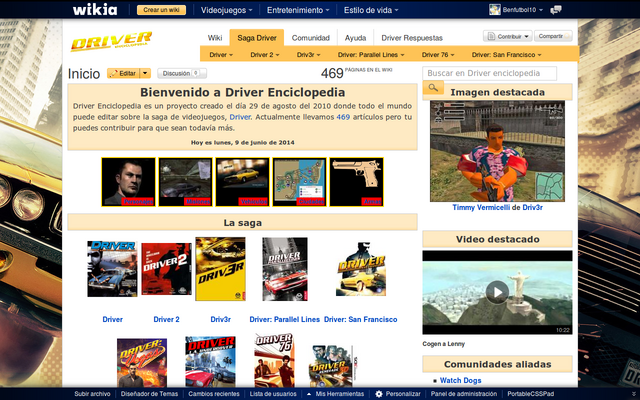This screenshot has height=400, width=640.
Task: Expand Driver: San Francisco submenu
Action: pyautogui.click(x=506, y=55)
